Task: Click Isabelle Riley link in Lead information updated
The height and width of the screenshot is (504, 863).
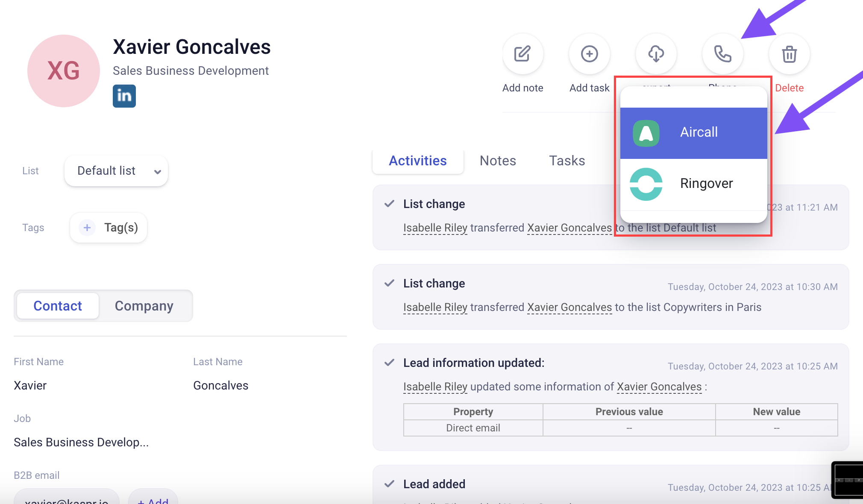Action: tap(435, 387)
